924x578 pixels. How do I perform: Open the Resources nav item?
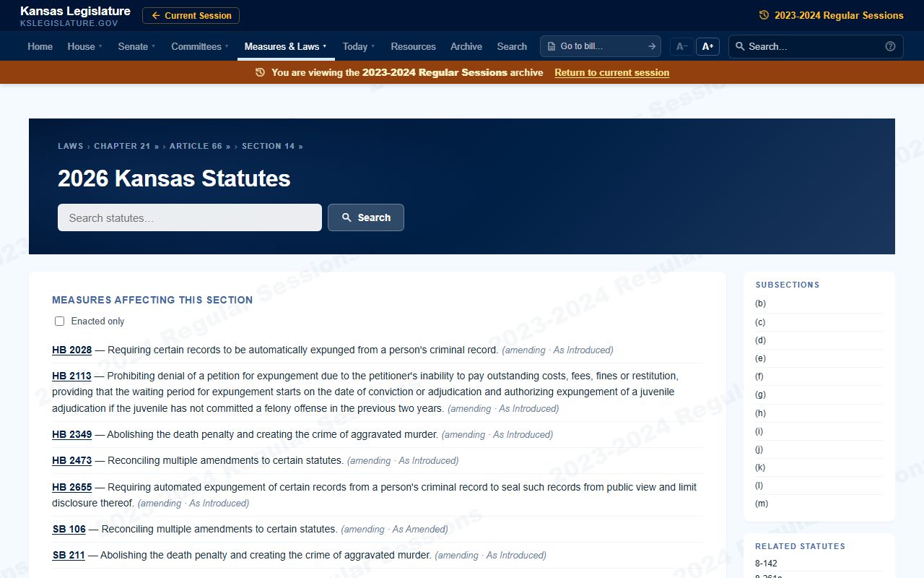(x=413, y=46)
